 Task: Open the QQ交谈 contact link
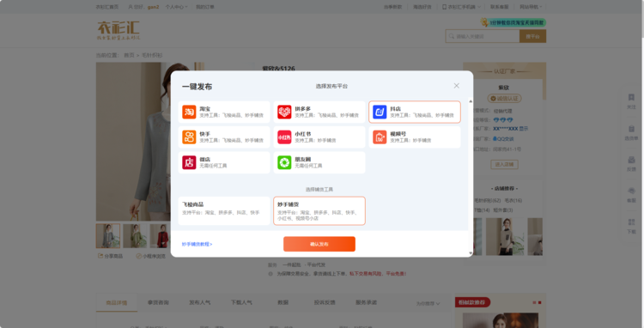503,139
